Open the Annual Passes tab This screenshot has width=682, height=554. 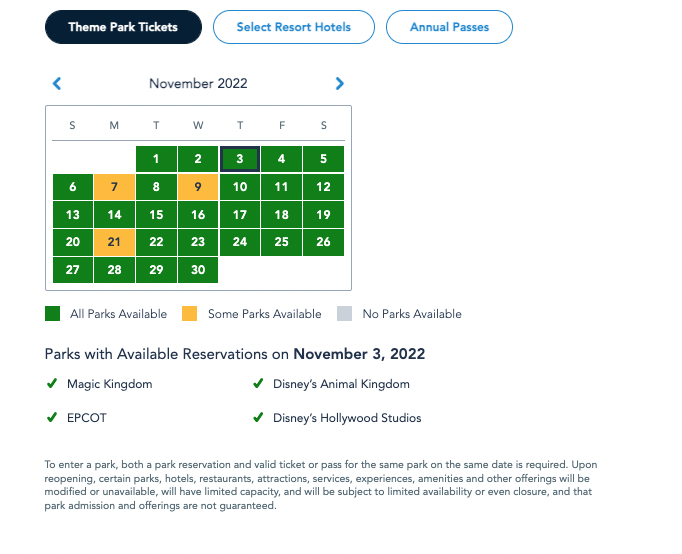point(449,27)
